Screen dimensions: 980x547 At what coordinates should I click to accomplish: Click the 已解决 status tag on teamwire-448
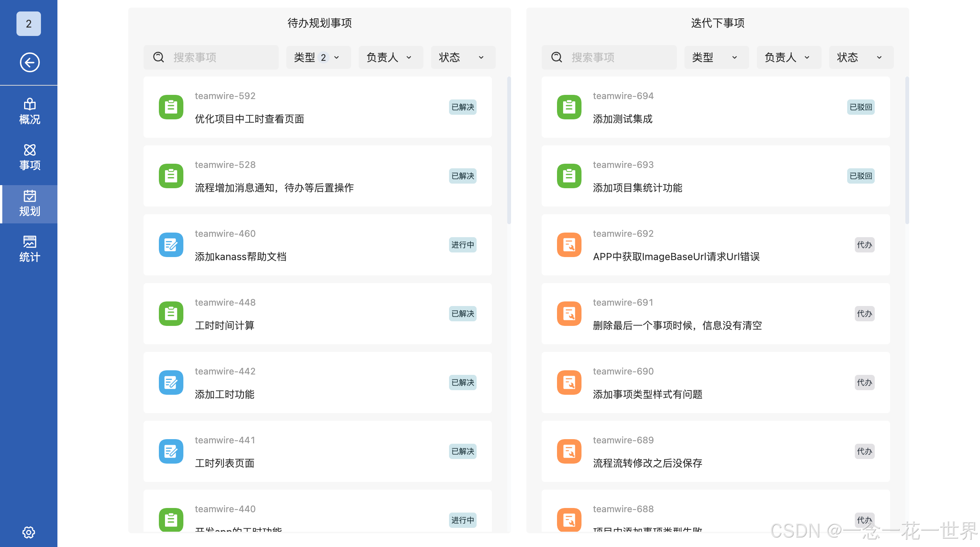point(462,313)
